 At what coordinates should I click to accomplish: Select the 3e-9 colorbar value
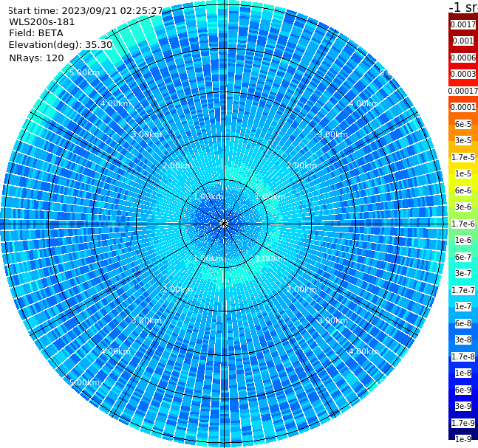[463, 406]
